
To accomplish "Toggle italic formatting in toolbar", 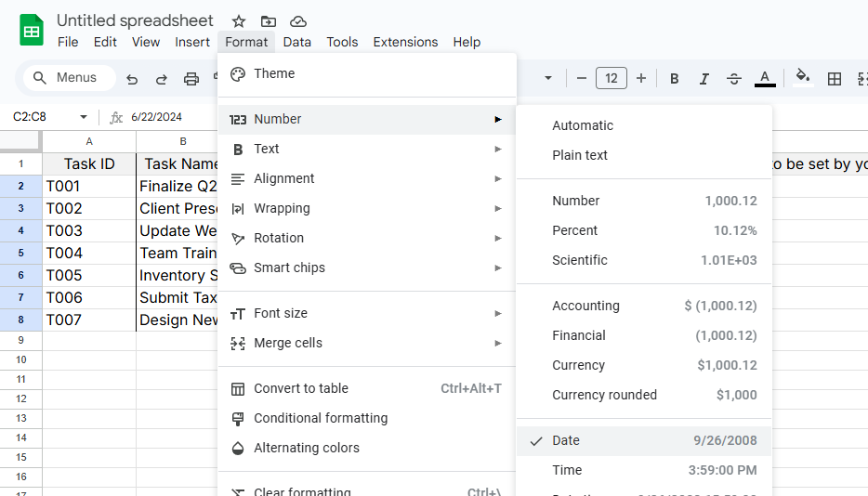I will (x=704, y=79).
